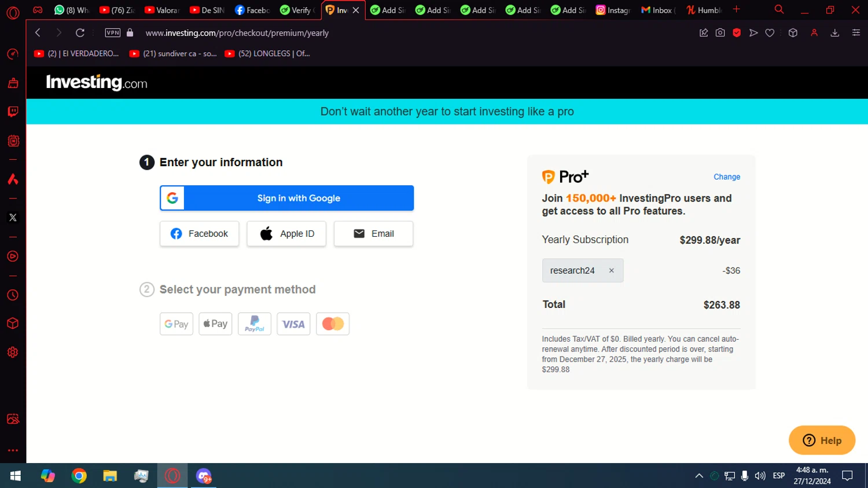Click the Investing.com logo

point(97,83)
